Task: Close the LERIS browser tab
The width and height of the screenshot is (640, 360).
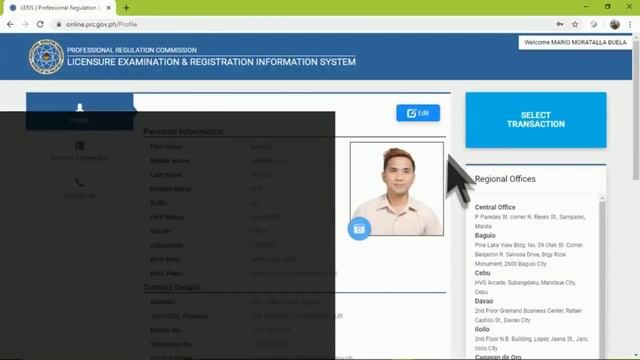Action: tap(109, 8)
